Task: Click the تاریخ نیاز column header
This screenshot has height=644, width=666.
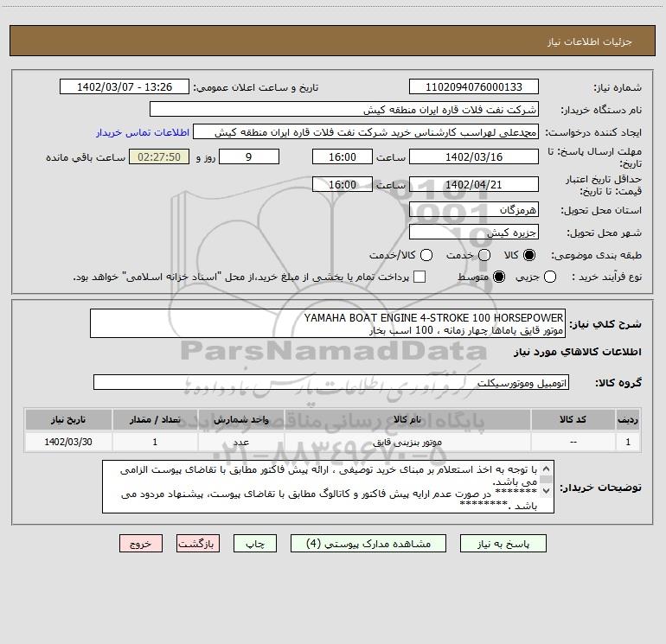Action: 68,419
